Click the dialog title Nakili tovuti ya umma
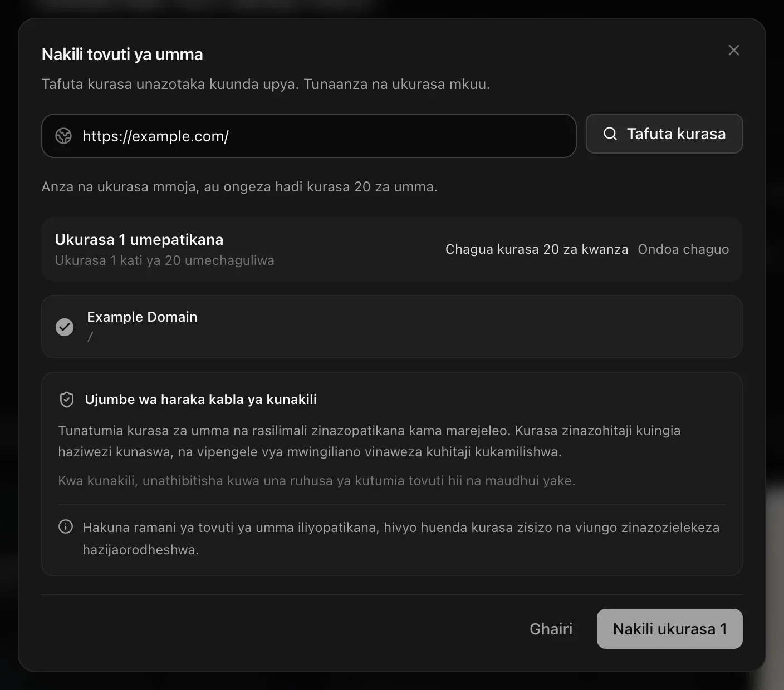The width and height of the screenshot is (784, 690). 122,55
